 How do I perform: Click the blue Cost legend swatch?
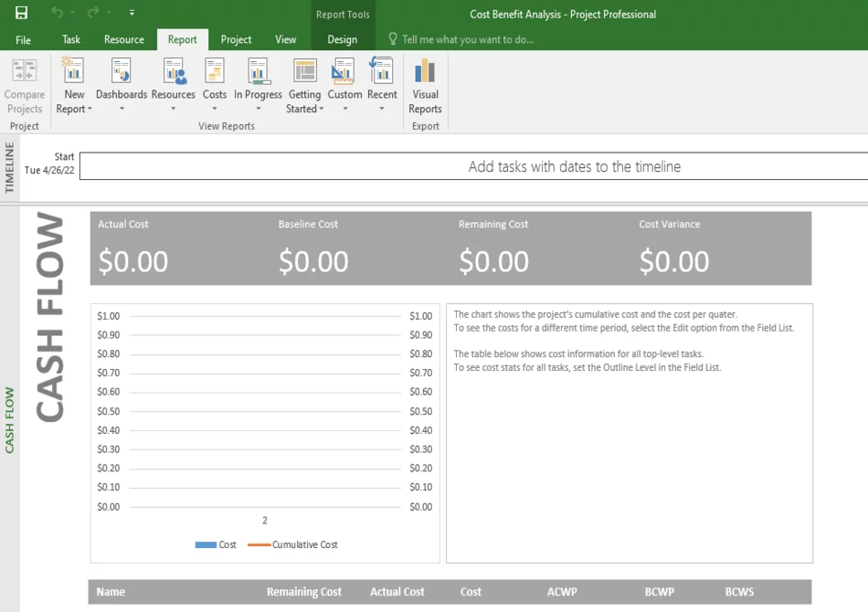[206, 545]
